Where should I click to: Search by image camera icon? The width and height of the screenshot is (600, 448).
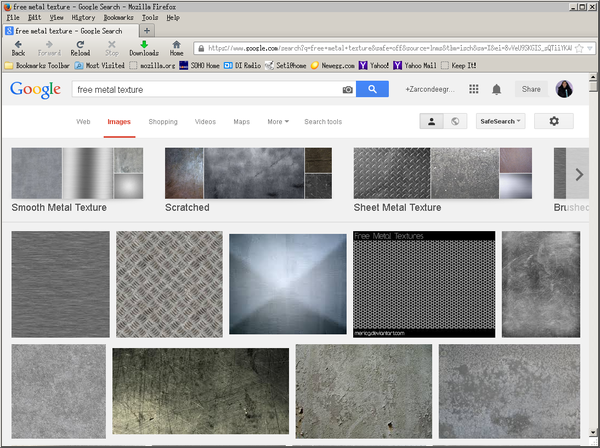coord(347,90)
